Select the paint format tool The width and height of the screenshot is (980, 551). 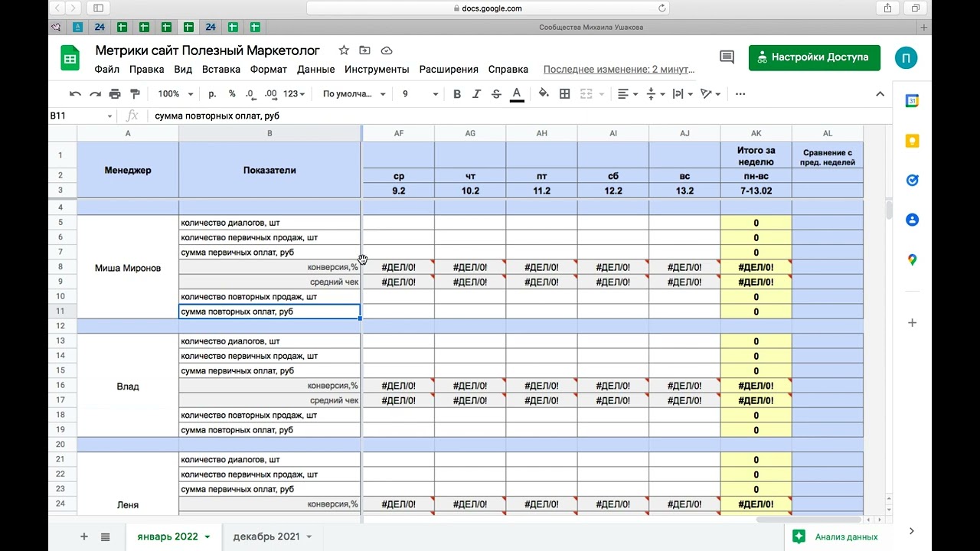point(135,94)
